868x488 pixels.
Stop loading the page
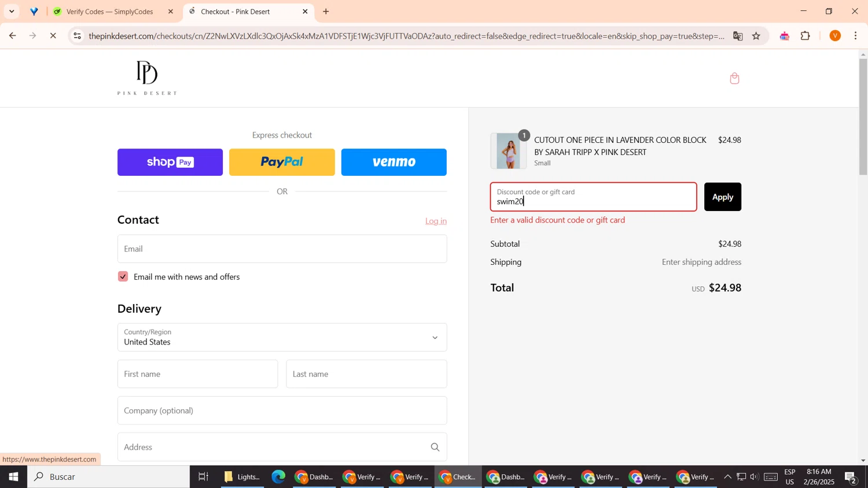coord(53,36)
